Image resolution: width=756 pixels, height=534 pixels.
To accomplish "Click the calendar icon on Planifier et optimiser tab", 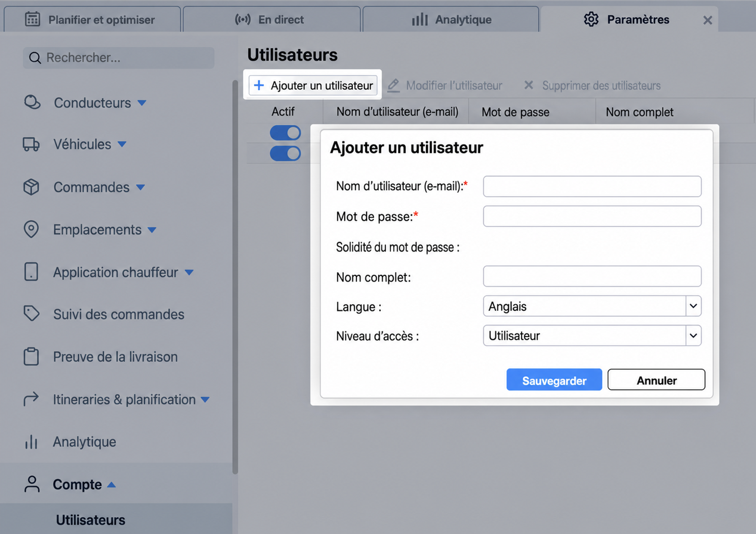I will coord(32,19).
